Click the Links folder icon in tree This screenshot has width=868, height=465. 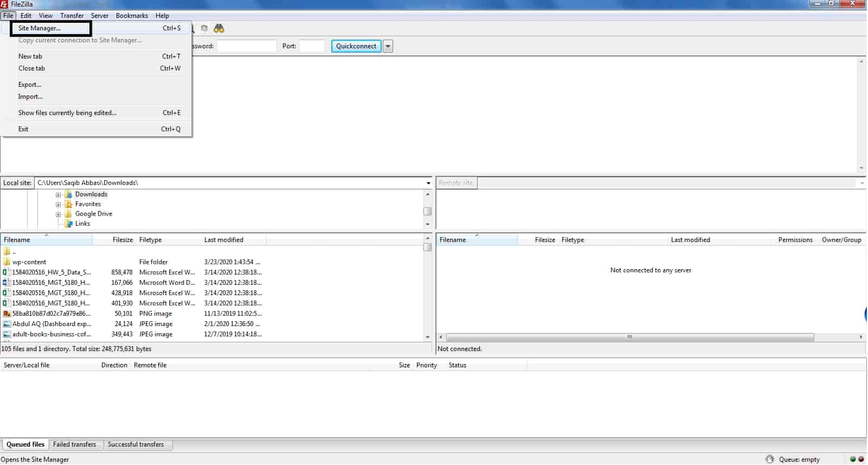pos(68,224)
